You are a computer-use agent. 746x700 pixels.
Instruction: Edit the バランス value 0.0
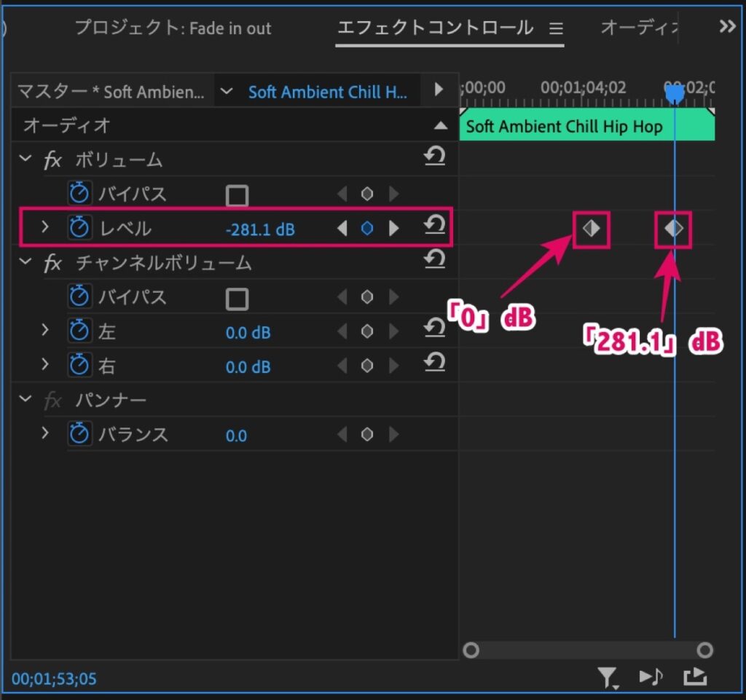pos(236,436)
